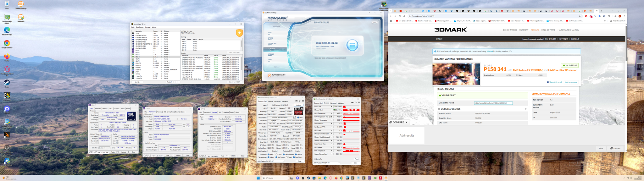Click the Lookup button in GPU-Z
Image resolution: width=644 pixels, height=181 pixels.
(x=298, y=105)
